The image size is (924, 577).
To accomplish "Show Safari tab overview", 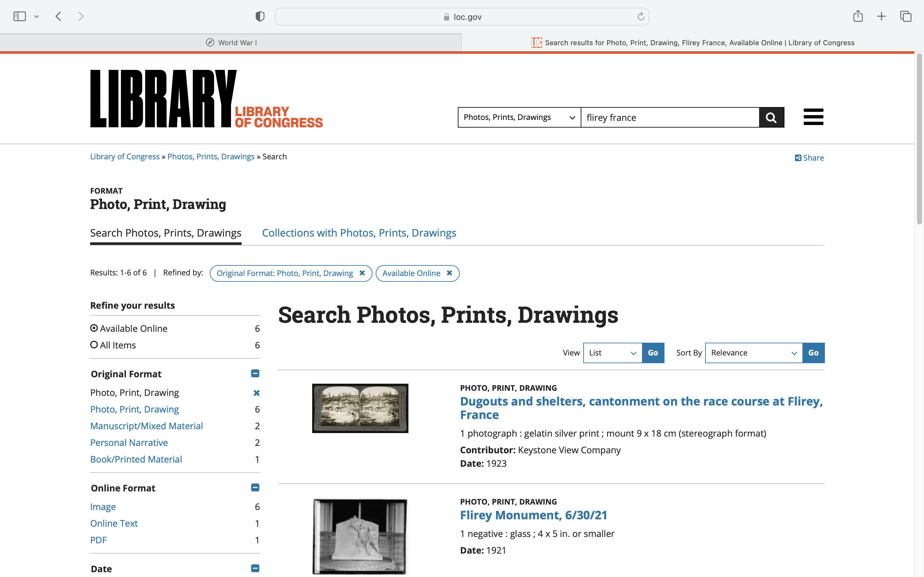I will pos(905,16).
